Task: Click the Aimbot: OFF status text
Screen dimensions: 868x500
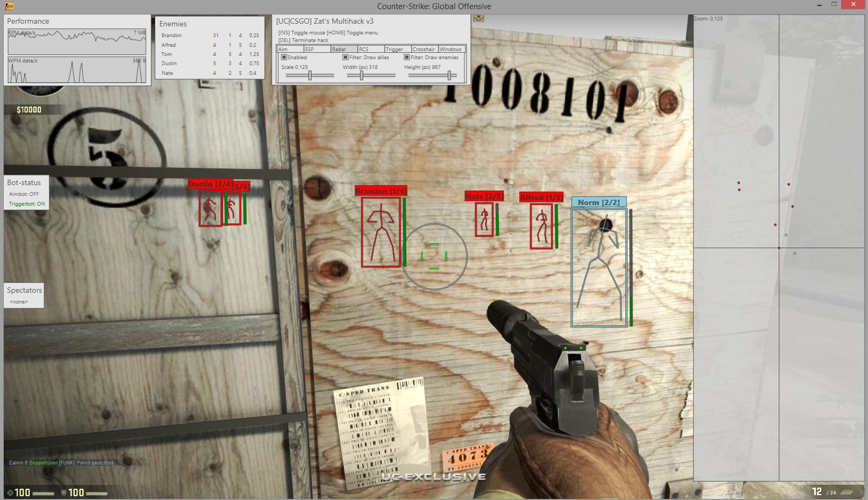Action: [24, 194]
